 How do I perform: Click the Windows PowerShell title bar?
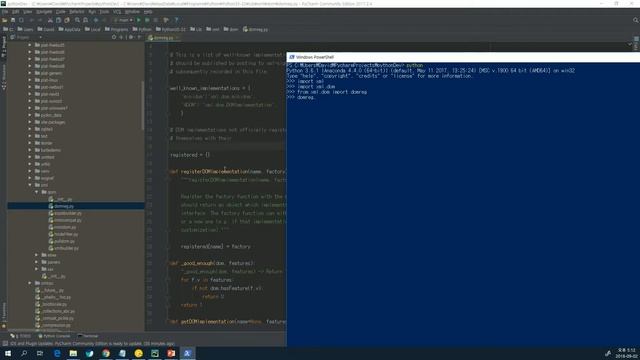(463, 57)
